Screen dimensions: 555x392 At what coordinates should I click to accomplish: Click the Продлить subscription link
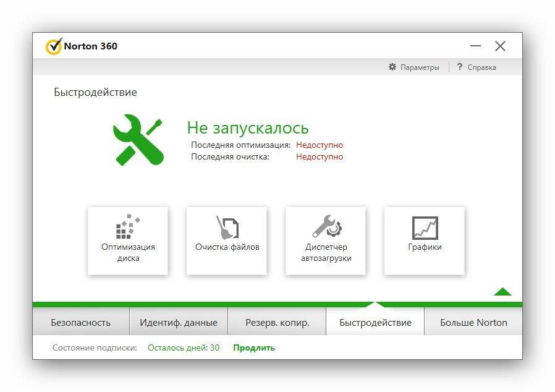pos(254,347)
